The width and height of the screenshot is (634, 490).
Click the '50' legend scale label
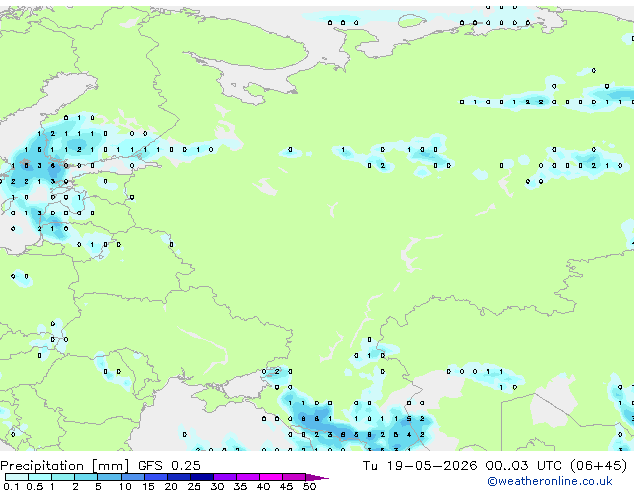[309, 486]
